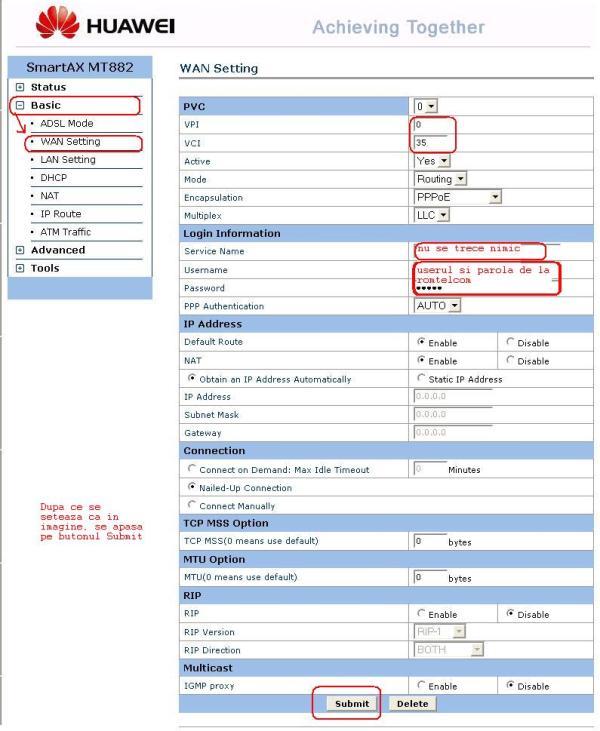Open the Multiplex LLC dropdown
Image resolution: width=600 pixels, height=731 pixels.
(x=432, y=215)
